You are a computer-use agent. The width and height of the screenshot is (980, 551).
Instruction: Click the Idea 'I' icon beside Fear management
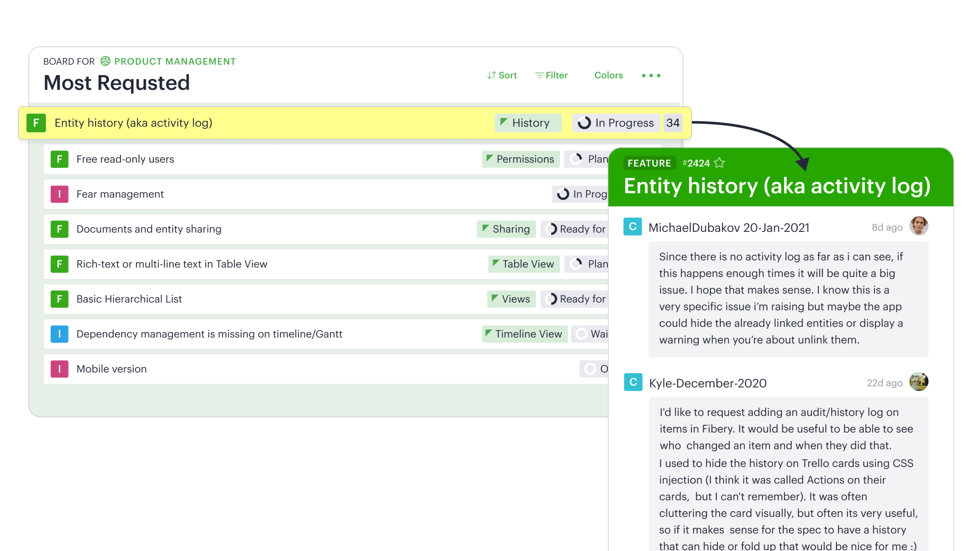(x=60, y=194)
